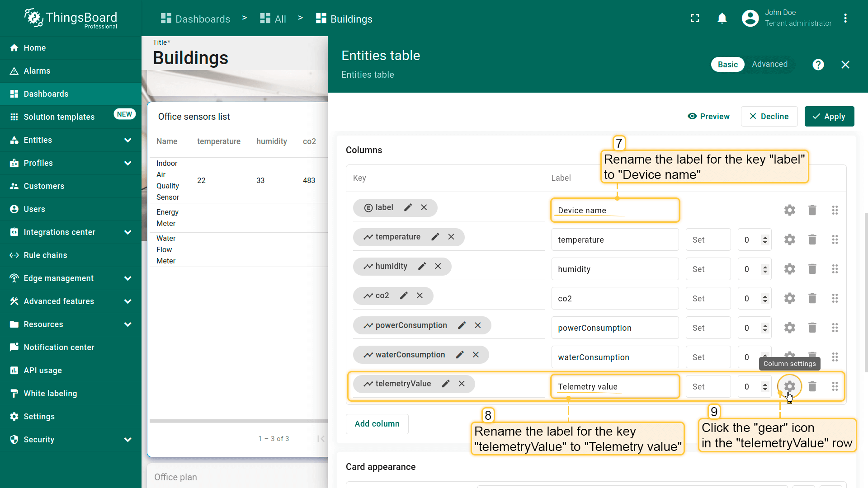Increase decimals stepper in temperature row
The width and height of the screenshot is (868, 488).
765,237
